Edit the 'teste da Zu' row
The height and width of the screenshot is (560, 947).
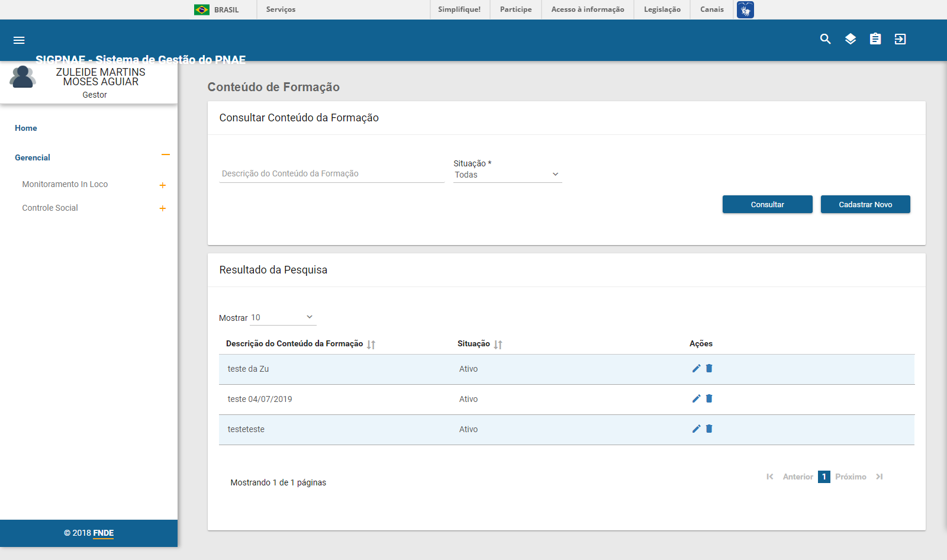pos(696,368)
